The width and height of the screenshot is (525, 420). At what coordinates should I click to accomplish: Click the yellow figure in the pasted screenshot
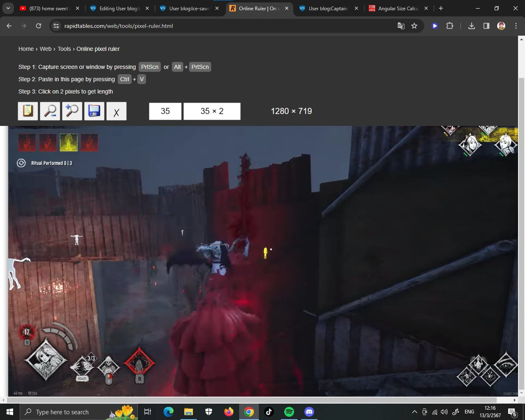tap(265, 253)
